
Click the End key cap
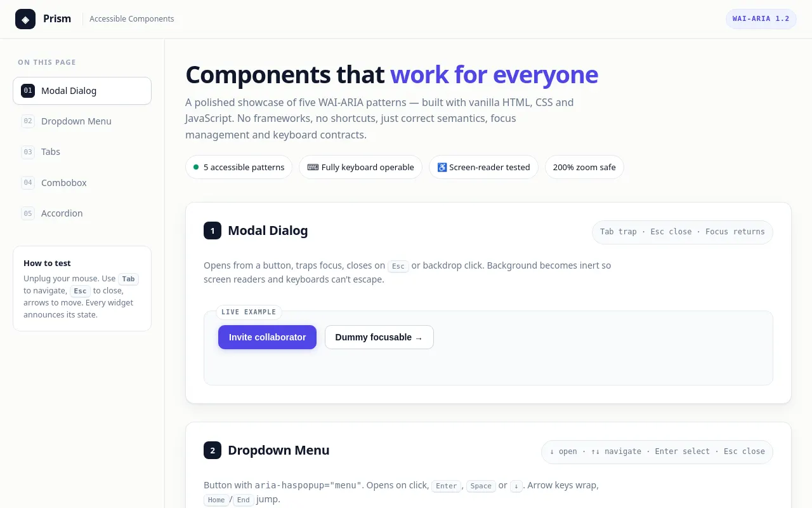coord(244,500)
